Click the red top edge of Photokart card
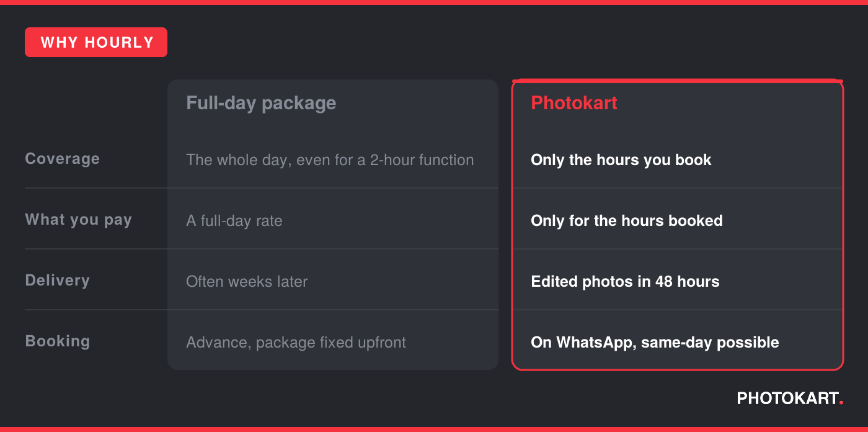Viewport: 868px width, 432px height. [x=678, y=81]
